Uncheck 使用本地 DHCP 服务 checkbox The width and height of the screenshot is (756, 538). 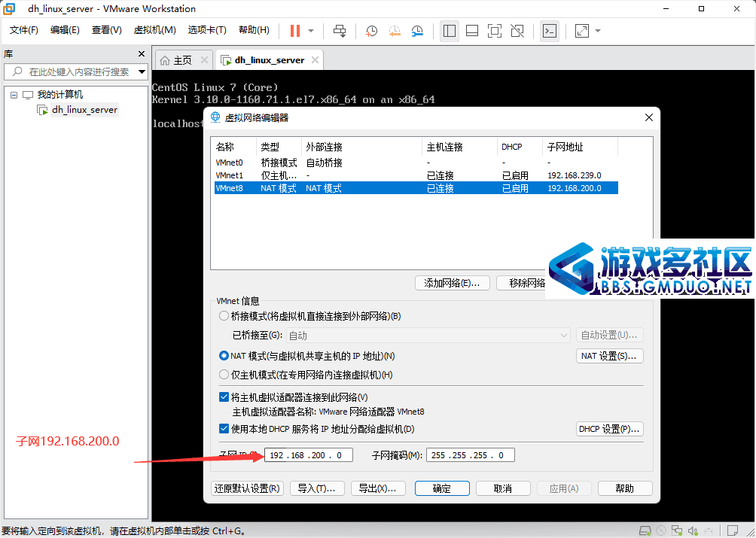[224, 429]
